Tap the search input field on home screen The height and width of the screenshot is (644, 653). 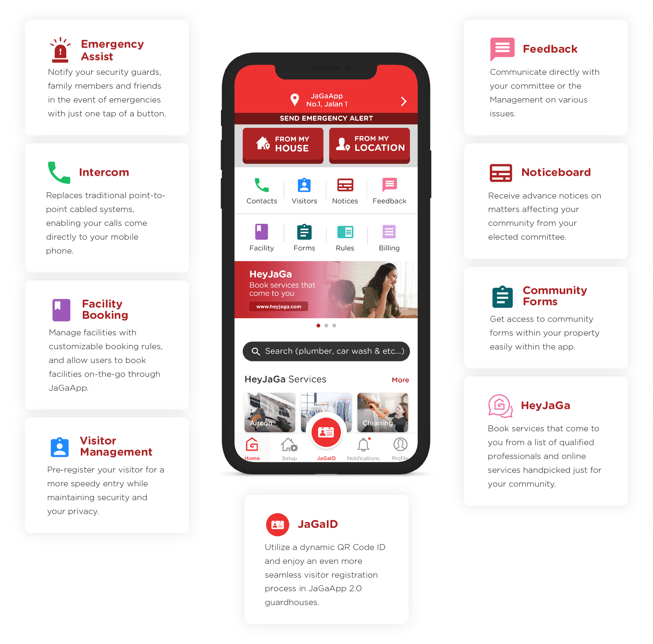point(327,351)
